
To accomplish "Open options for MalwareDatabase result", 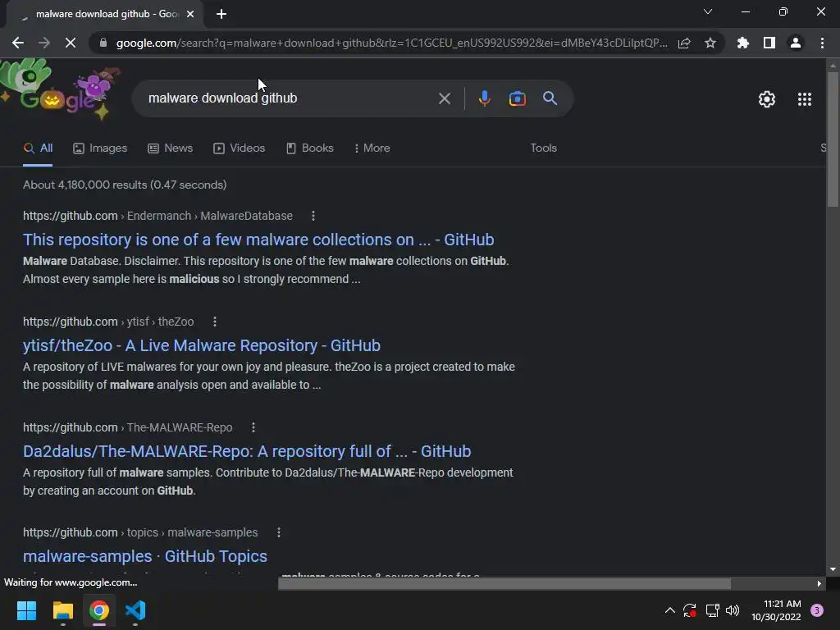I will [313, 216].
